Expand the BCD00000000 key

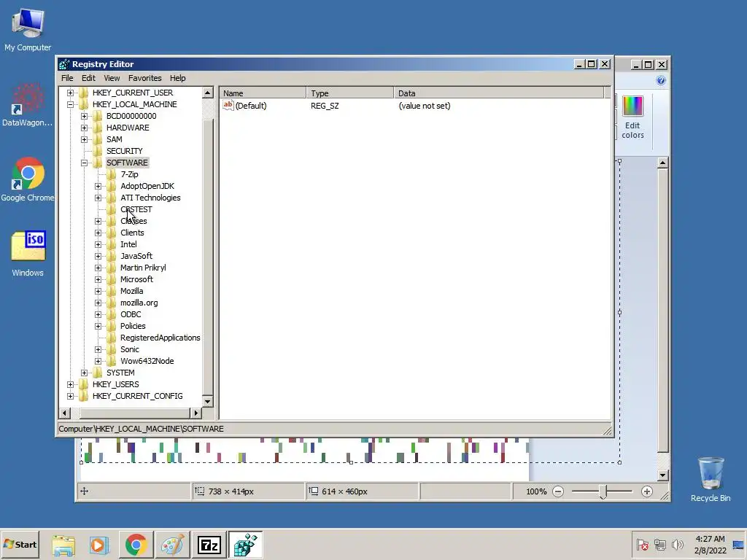coord(85,116)
